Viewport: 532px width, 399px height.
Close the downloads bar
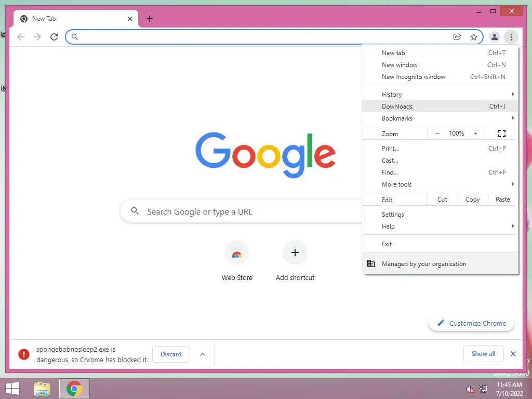click(513, 354)
